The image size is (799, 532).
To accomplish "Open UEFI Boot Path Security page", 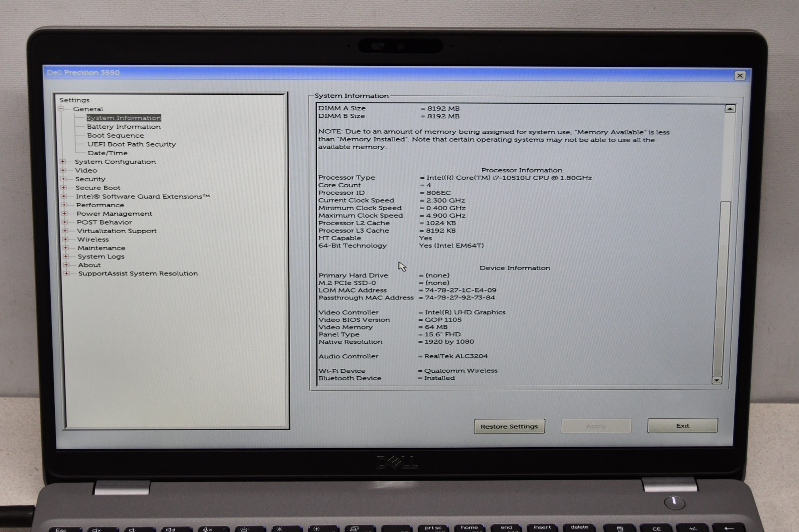I will (132, 144).
